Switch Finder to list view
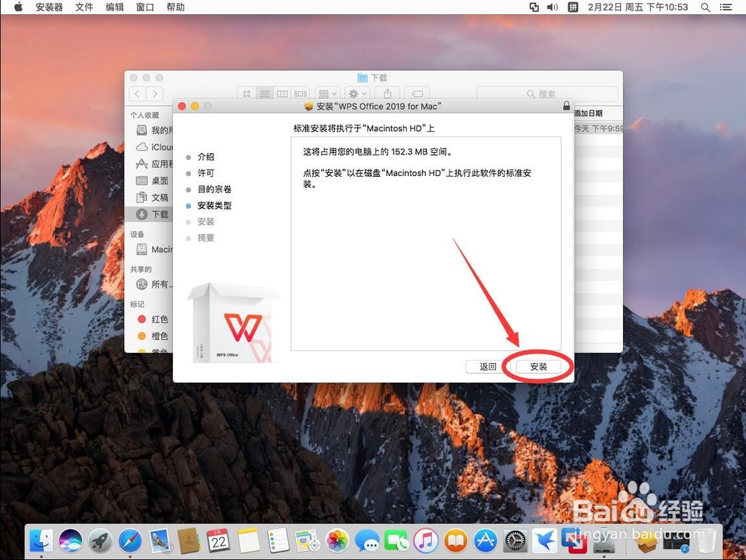The width and height of the screenshot is (746, 560). pyautogui.click(x=265, y=94)
